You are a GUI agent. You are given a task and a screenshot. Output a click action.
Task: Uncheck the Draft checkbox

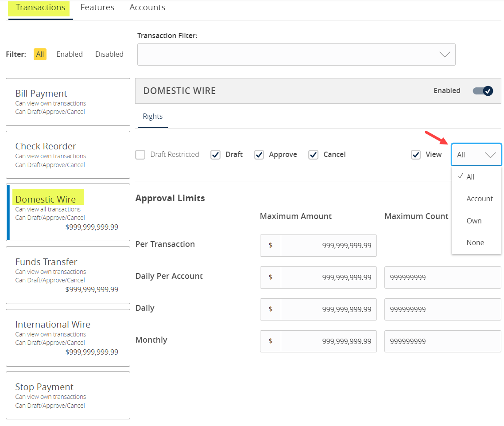click(215, 155)
